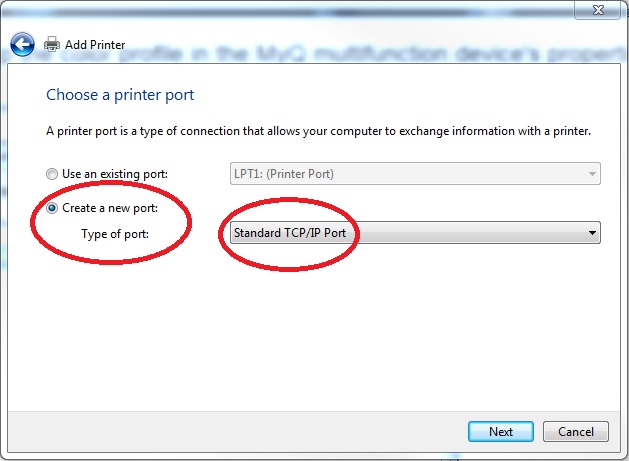Select the Create a new port radio button
The width and height of the screenshot is (629, 461).
coord(52,208)
